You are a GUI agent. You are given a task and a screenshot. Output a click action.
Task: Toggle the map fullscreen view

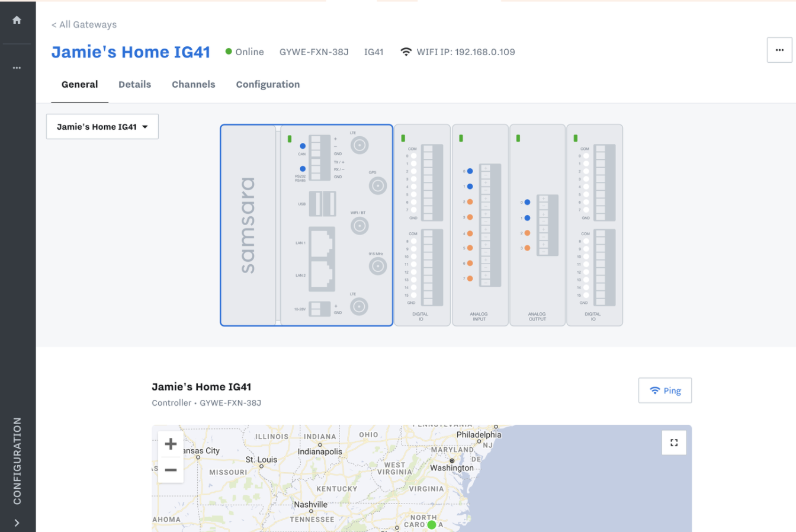pos(674,443)
